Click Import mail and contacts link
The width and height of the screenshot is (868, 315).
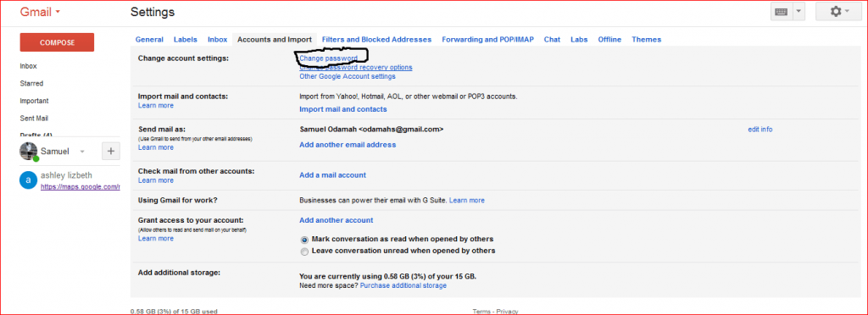coord(343,109)
